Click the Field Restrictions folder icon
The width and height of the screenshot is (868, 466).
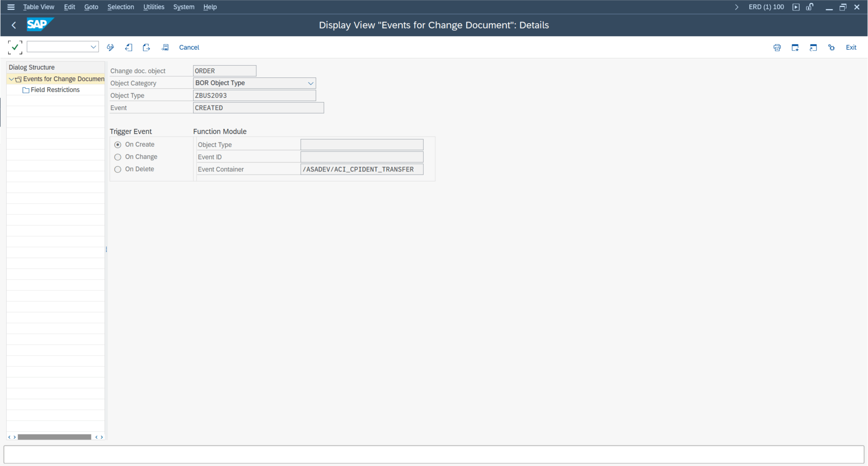coord(26,90)
